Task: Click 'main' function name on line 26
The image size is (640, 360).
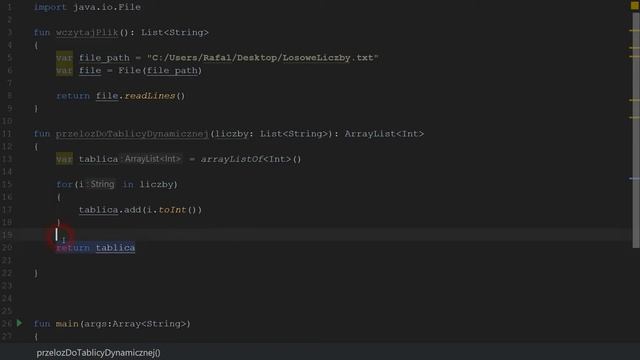Action: coord(67,323)
